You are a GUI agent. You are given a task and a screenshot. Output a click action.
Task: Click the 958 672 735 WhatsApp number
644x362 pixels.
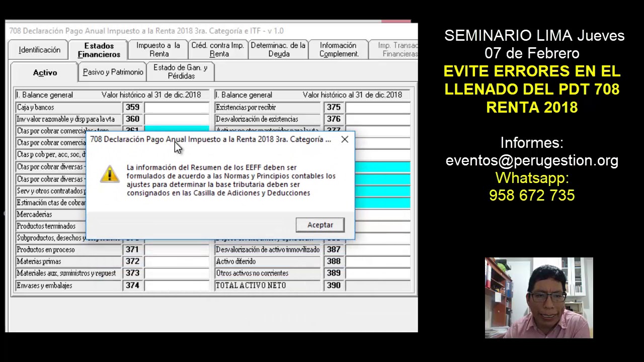pyautogui.click(x=532, y=195)
